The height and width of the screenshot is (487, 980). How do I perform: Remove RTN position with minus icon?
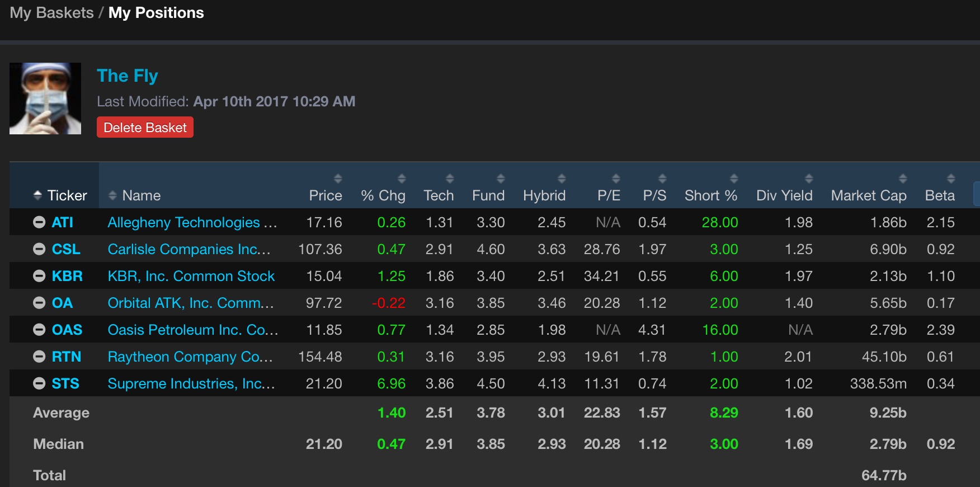39,357
